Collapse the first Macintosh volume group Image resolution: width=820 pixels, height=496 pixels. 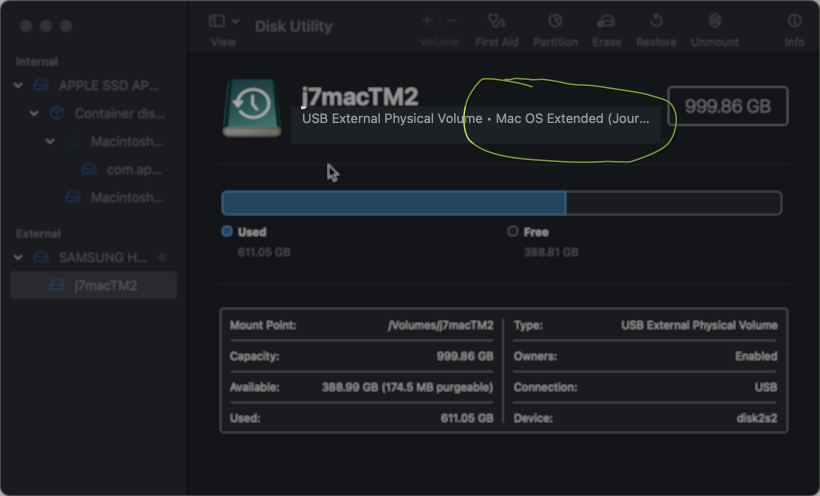[x=50, y=141]
